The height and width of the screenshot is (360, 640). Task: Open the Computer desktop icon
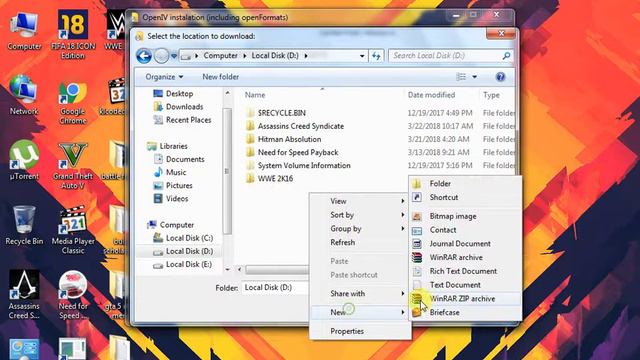[24, 31]
